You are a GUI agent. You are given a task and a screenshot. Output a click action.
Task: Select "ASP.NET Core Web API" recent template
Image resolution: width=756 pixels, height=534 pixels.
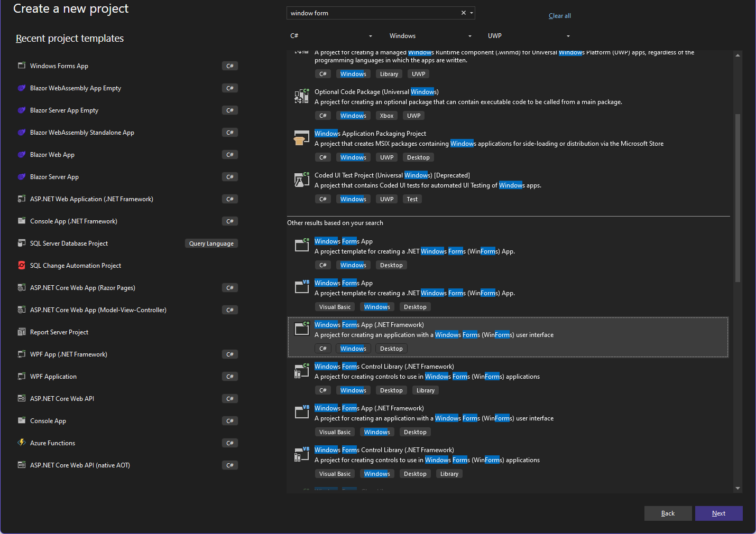click(62, 399)
